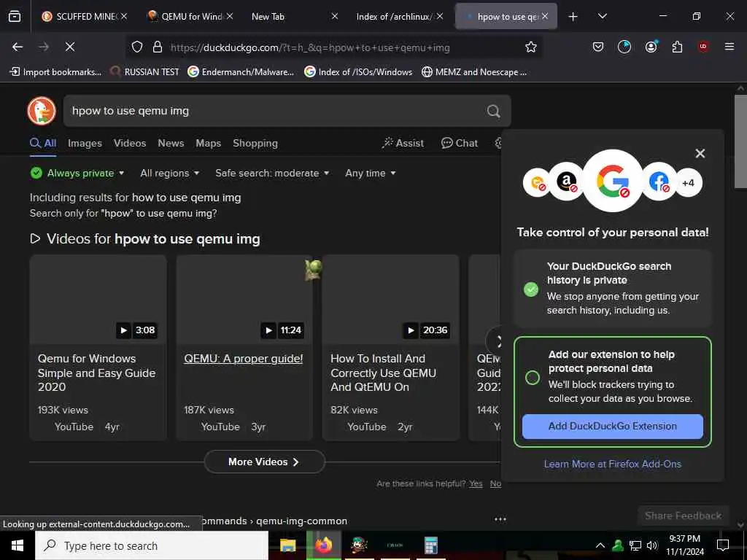Open a new browser tab
Viewport: 747px width, 560px height.
tap(573, 17)
